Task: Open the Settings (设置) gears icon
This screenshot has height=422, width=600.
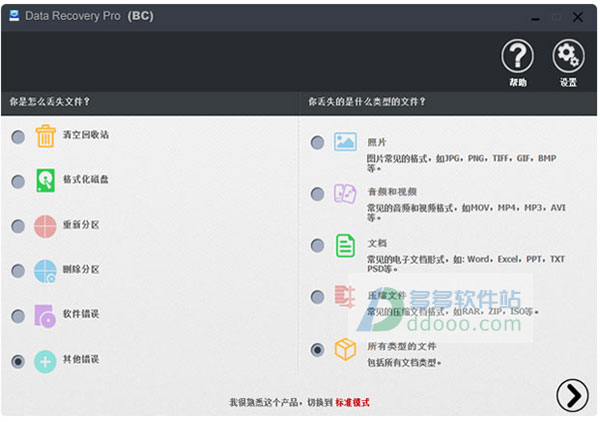Action: (568, 57)
